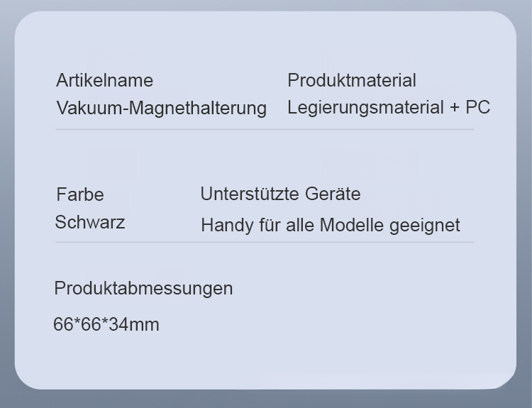Select the 66*66*34mm dimensions text
Image resolution: width=532 pixels, height=408 pixels.
click(106, 325)
